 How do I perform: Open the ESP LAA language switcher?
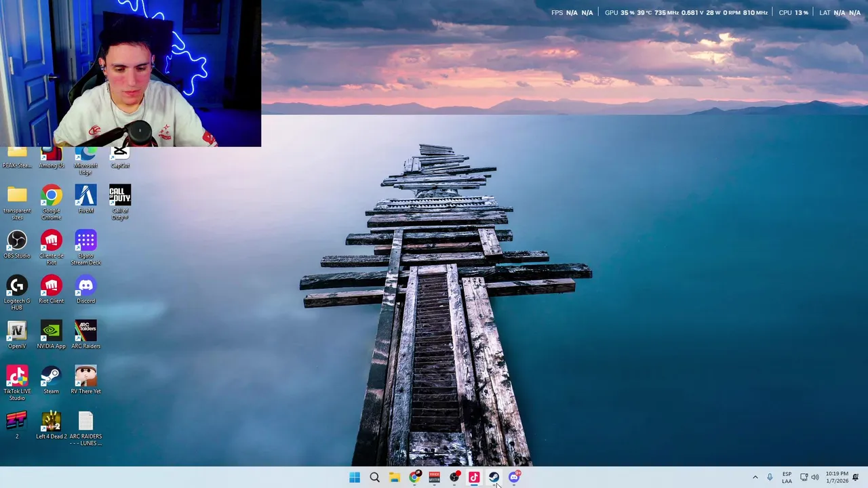pos(787,477)
